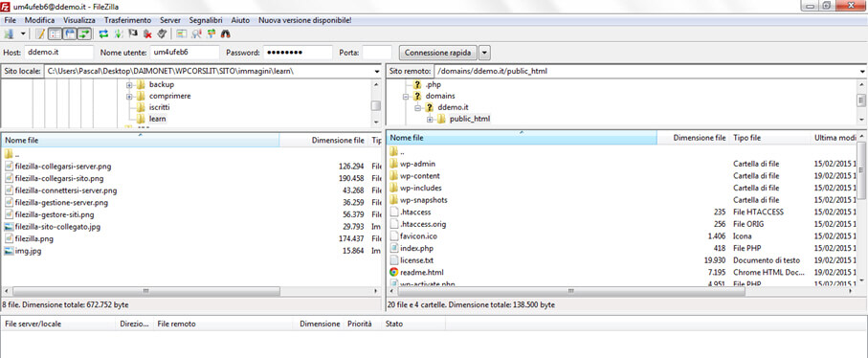Select the wp-admin folder icon
868x358 pixels.
pyautogui.click(x=393, y=164)
